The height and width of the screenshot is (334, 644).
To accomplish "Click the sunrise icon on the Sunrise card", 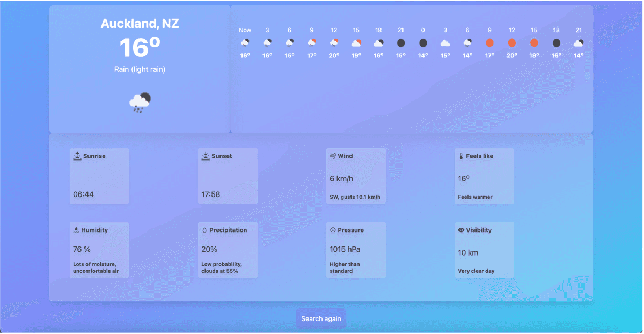I will [x=76, y=156].
